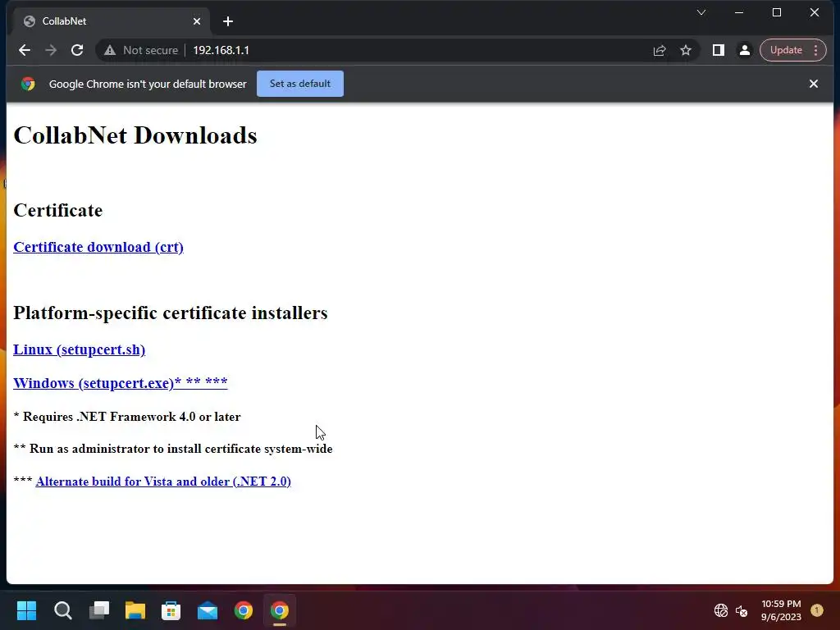840x630 pixels.
Task: Open the share this page icon
Action: pos(660,50)
